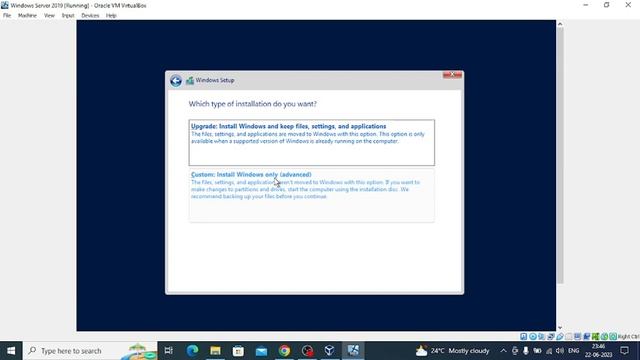The height and width of the screenshot is (360, 640).
Task: Click the display indicator in VirtualBox status bar
Action: click(577, 336)
